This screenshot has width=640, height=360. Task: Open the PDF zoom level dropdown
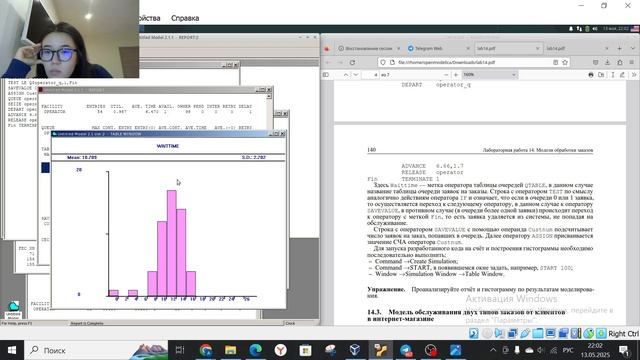tap(490, 75)
